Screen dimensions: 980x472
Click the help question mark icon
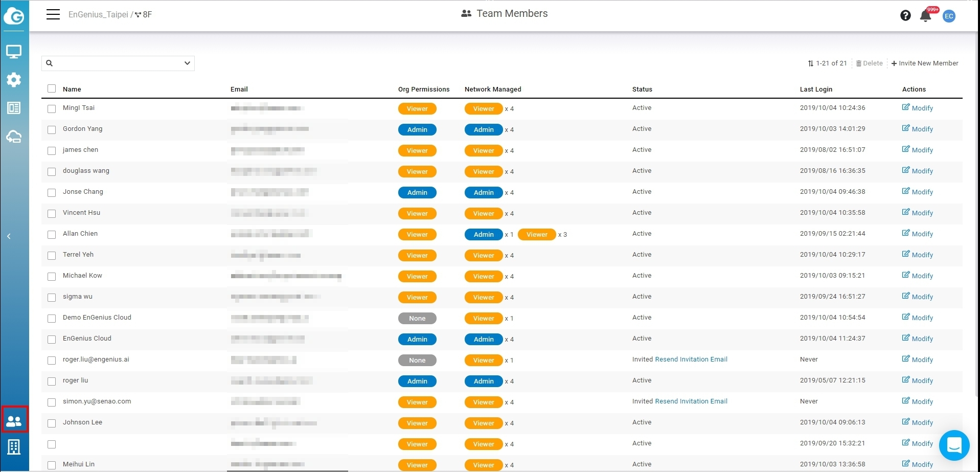[x=905, y=15]
